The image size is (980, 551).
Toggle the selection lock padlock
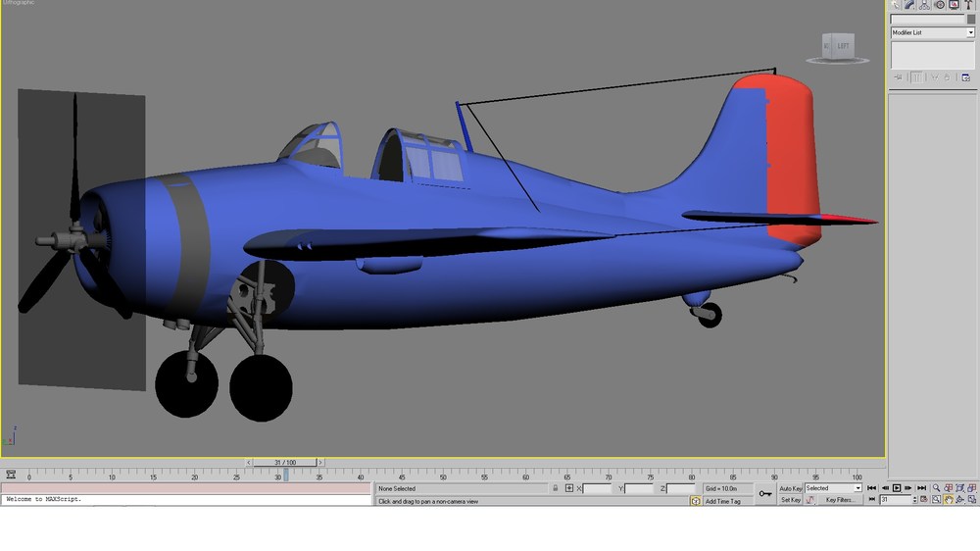555,488
